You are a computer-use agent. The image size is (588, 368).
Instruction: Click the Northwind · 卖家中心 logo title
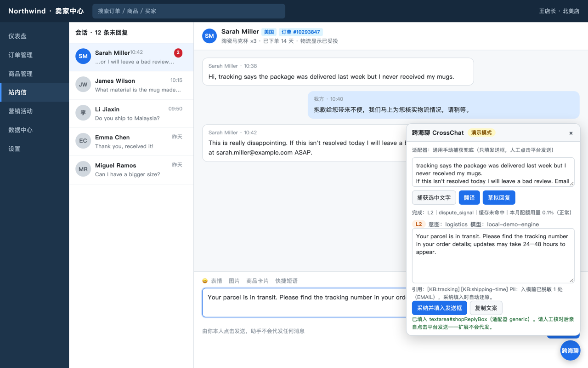click(46, 11)
